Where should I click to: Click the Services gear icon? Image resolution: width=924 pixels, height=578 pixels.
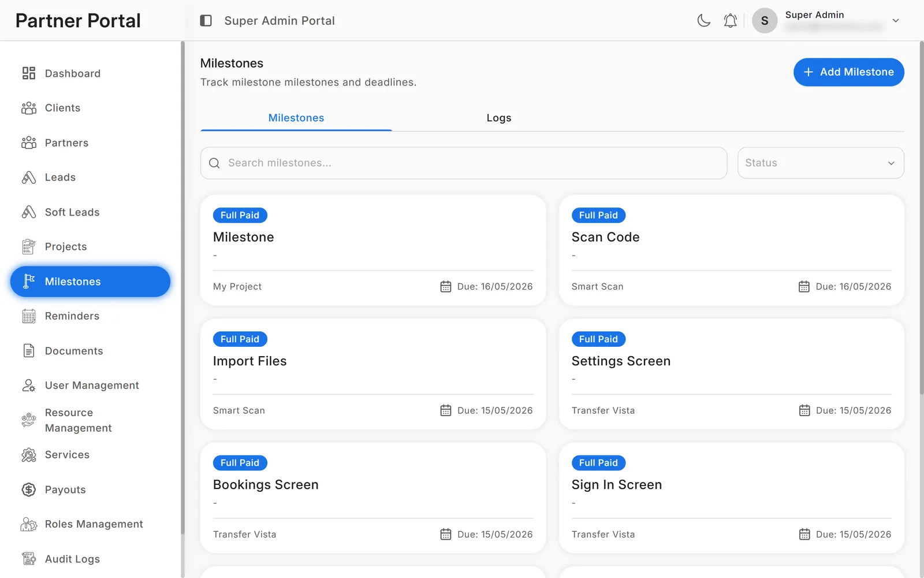pos(29,455)
